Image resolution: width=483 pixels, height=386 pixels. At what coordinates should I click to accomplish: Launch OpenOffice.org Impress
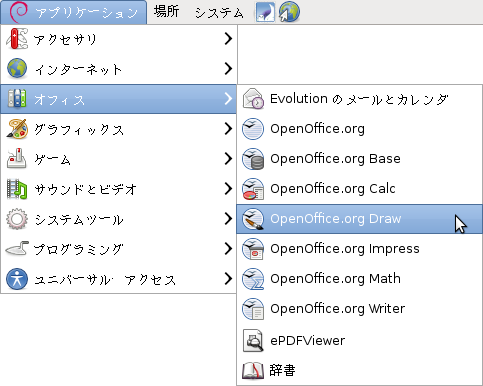359,249
